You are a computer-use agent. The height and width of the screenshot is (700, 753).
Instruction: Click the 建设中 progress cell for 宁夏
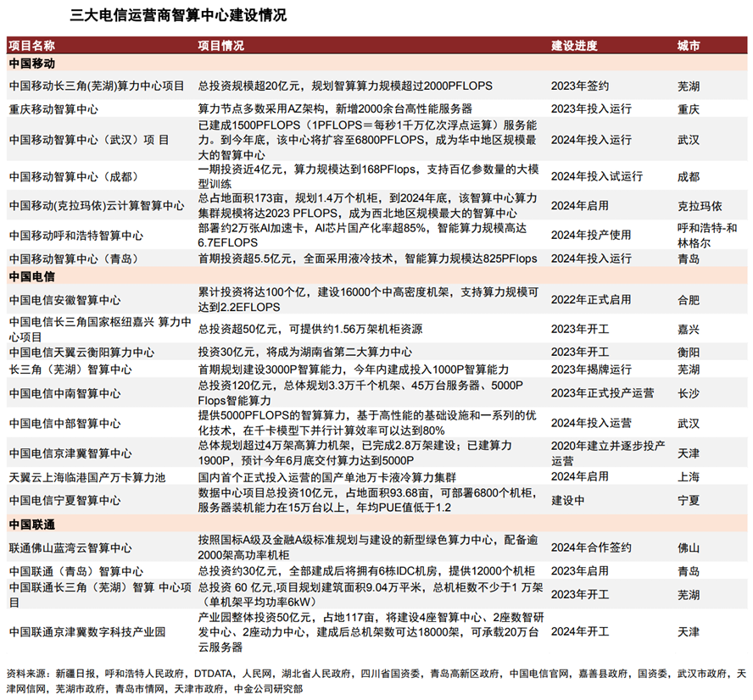567,500
